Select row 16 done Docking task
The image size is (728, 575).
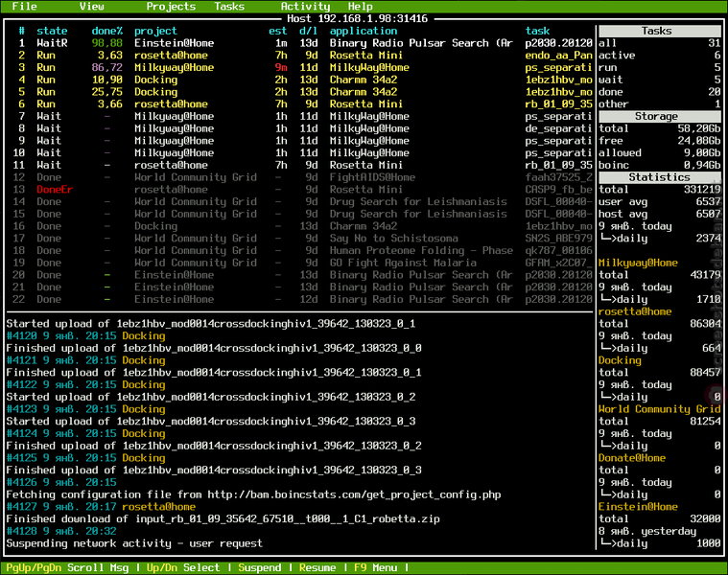[299, 226]
